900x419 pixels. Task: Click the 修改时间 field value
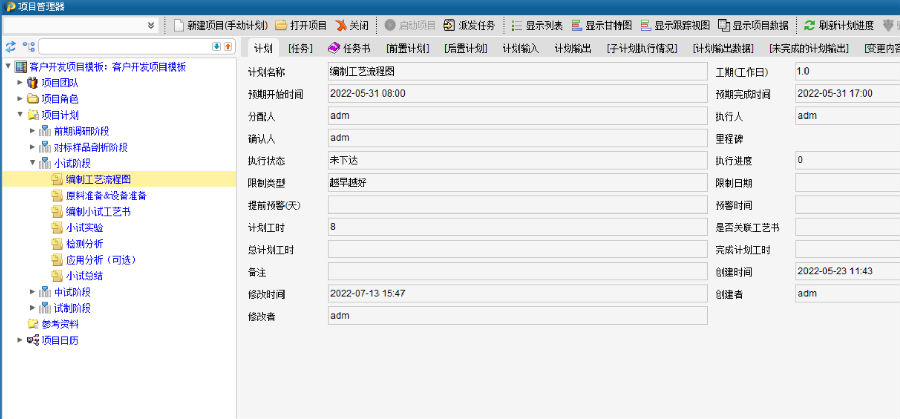click(x=518, y=293)
